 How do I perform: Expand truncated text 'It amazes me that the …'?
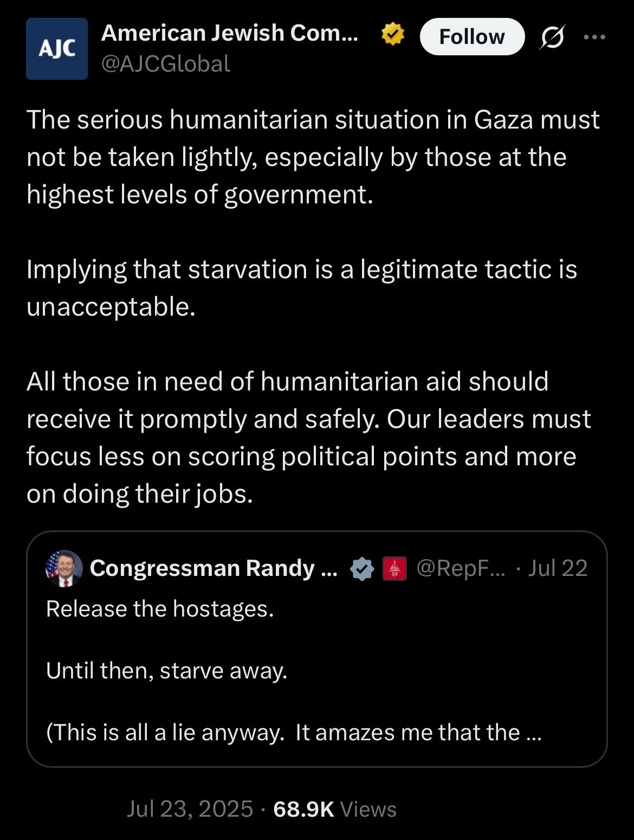pyautogui.click(x=418, y=733)
